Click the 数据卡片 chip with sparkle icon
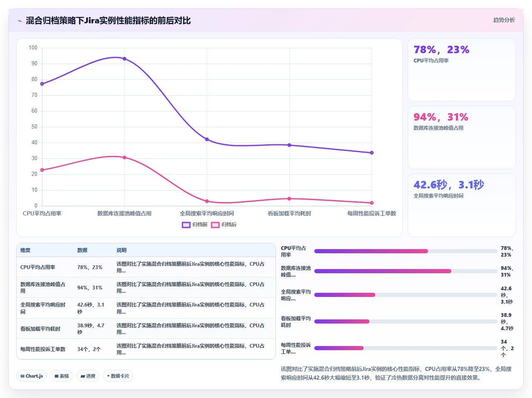The height and width of the screenshot is (398, 532). [118, 376]
